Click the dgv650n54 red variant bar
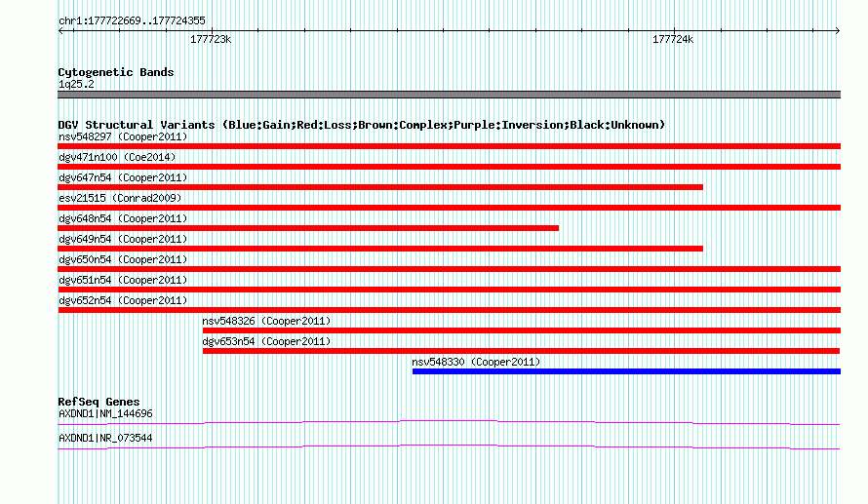The height and width of the screenshot is (504, 868). tap(449, 269)
